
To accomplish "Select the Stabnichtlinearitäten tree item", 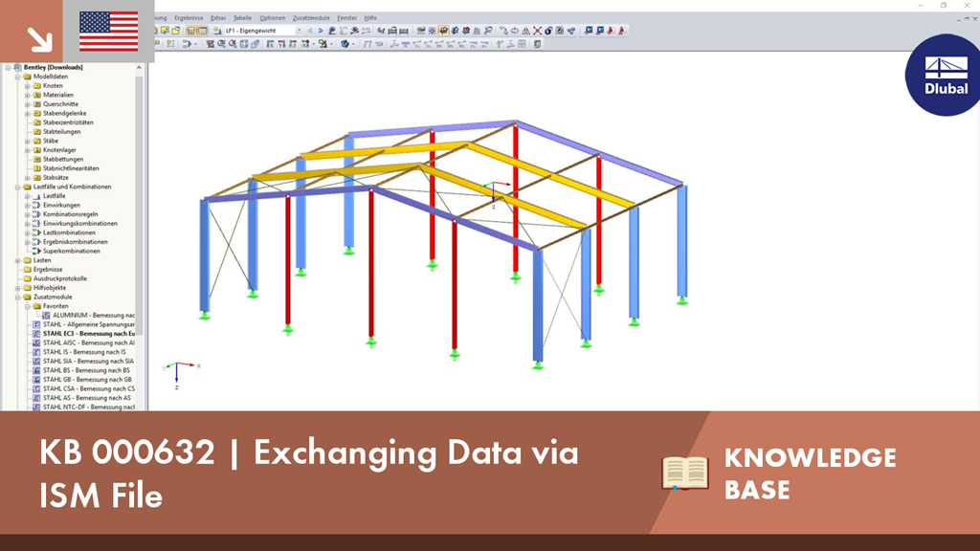I will 71,168.
